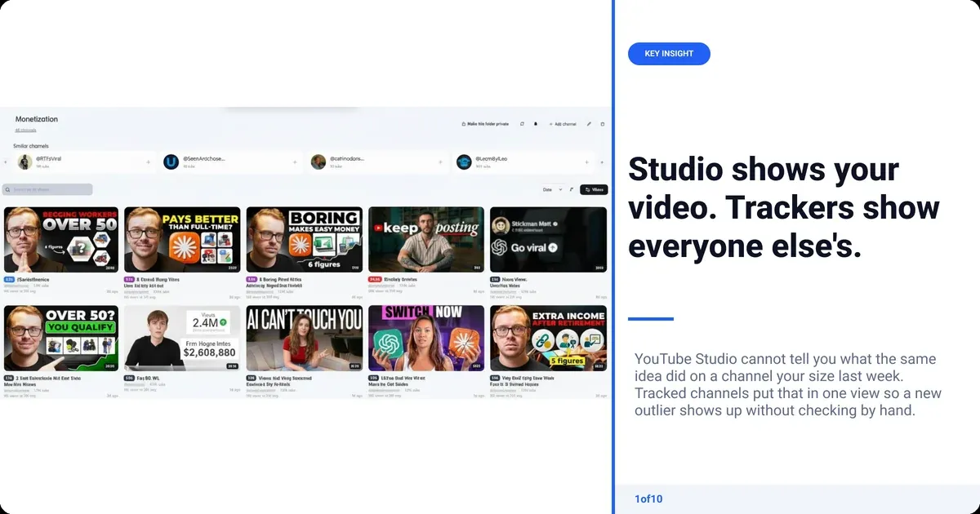Open the SWITCH NOW video thumbnail

(x=425, y=339)
